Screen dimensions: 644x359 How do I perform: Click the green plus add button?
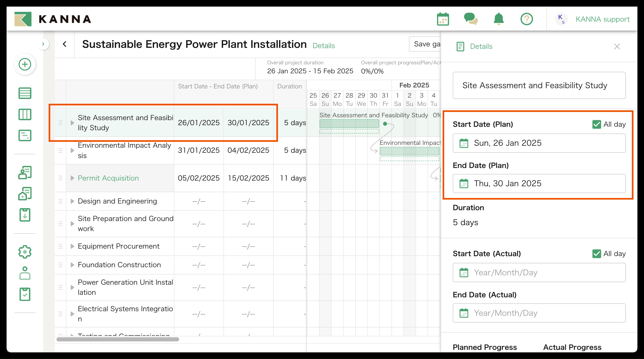(x=25, y=65)
